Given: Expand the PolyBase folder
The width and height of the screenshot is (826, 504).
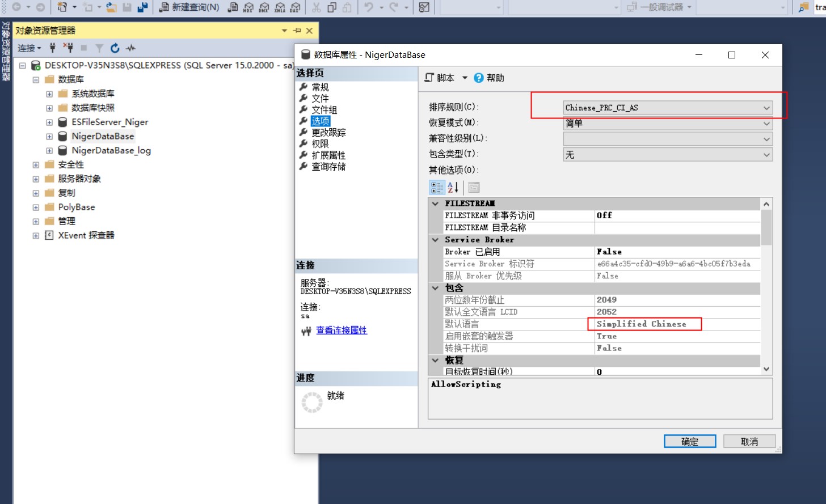Looking at the screenshot, I should coord(36,207).
